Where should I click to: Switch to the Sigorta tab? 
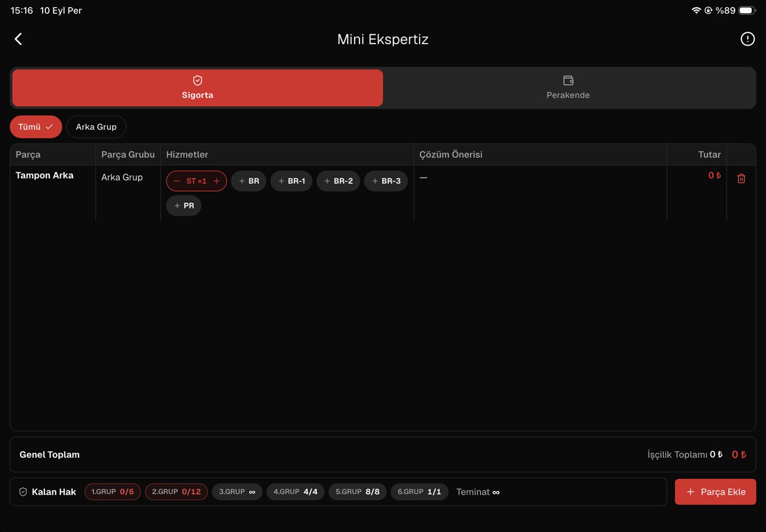(198, 87)
